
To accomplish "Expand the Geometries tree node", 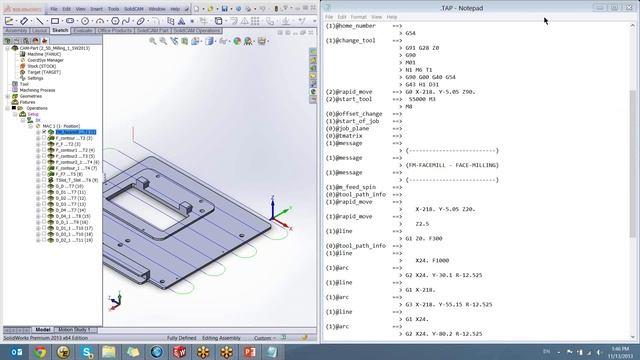I will tap(7, 96).
